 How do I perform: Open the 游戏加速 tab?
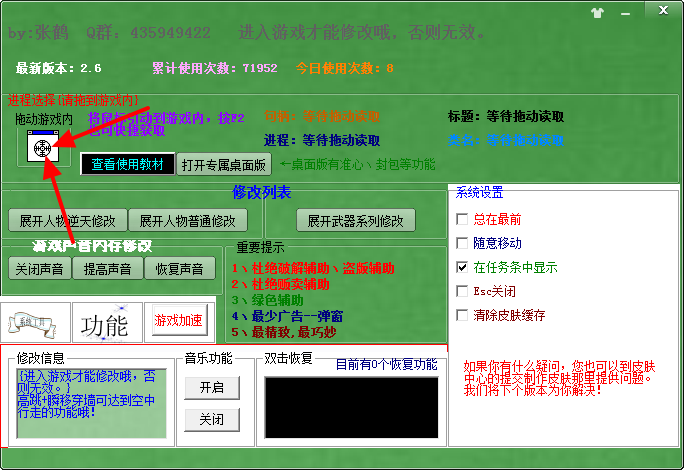click(180, 321)
